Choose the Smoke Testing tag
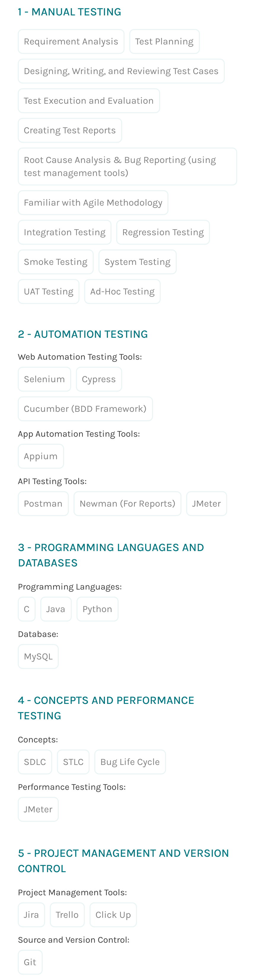 [x=55, y=262]
